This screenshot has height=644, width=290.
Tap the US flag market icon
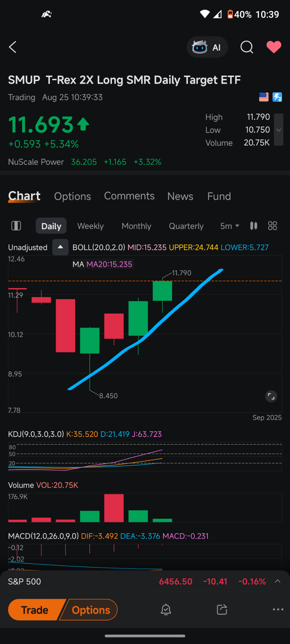tap(264, 97)
